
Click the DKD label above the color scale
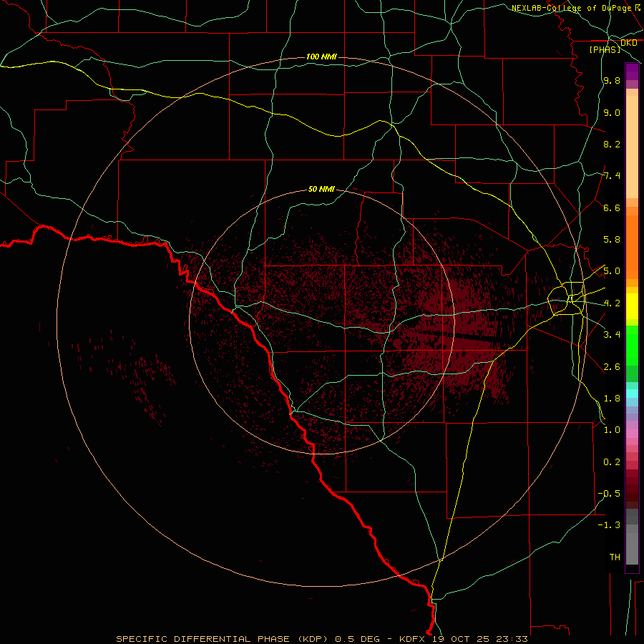click(x=628, y=43)
